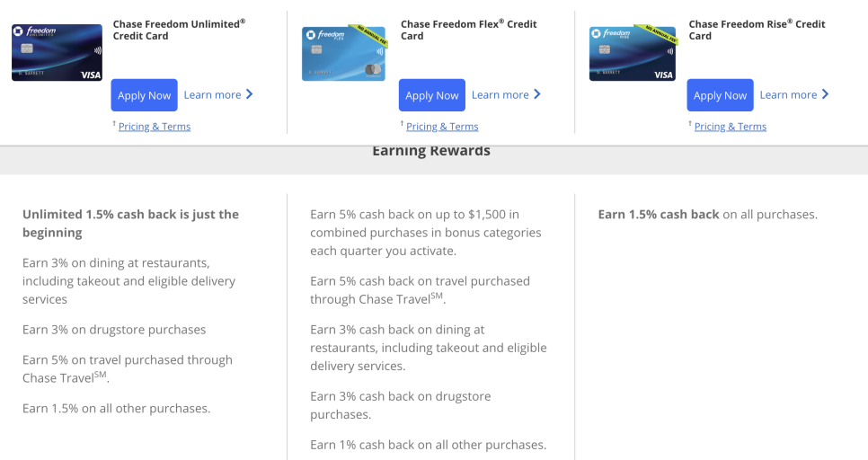View Pricing & Terms for Freedom Flex
The image size is (868, 460).
pyautogui.click(x=442, y=126)
